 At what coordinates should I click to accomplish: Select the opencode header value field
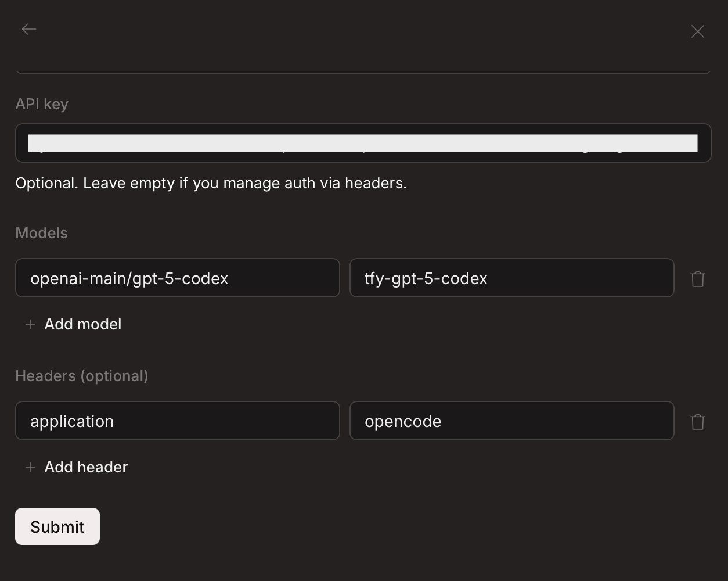coord(511,421)
